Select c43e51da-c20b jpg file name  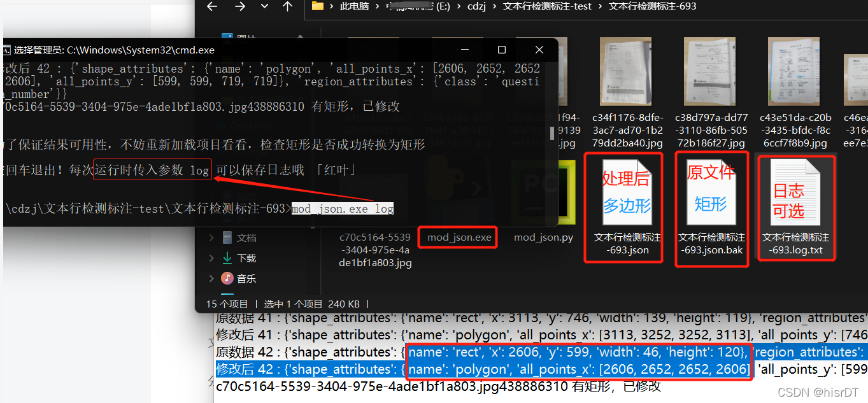pyautogui.click(x=795, y=131)
